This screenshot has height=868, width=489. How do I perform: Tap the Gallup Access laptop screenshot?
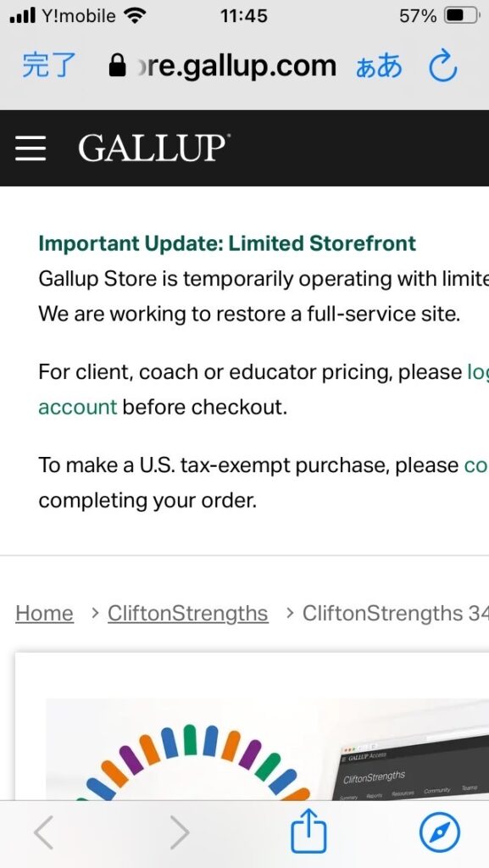pos(414,768)
